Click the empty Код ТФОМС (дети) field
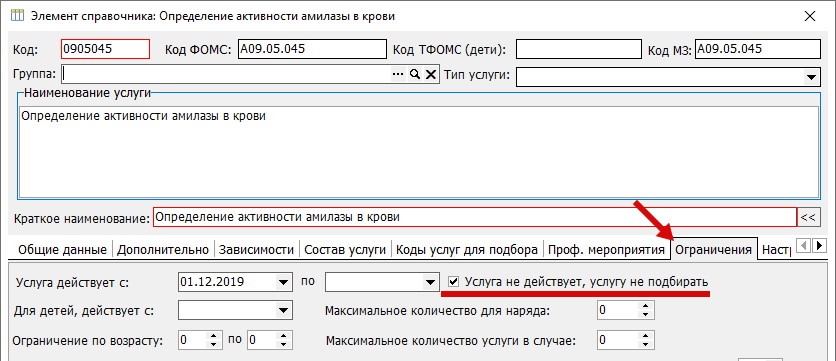Viewport: 836px width, 361px height. 578,49
